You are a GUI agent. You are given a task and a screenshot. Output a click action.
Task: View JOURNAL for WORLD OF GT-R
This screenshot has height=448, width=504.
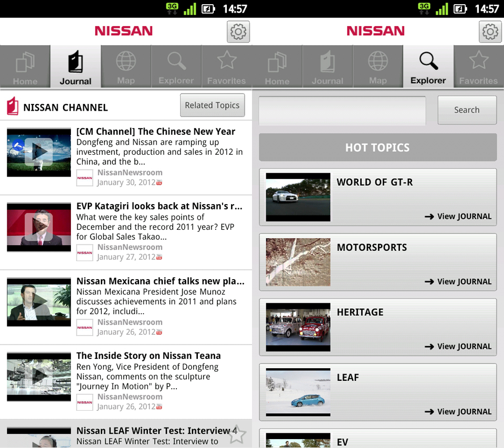(x=458, y=217)
